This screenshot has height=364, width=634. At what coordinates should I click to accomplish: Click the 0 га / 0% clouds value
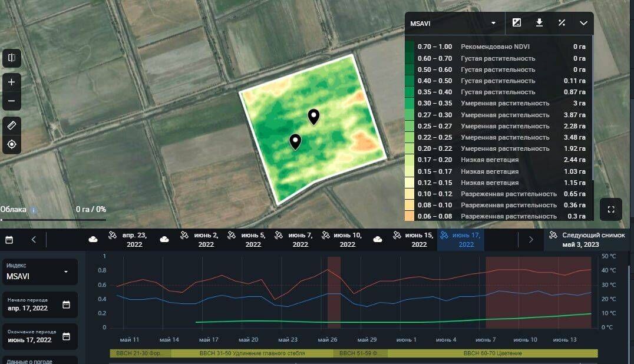(91, 209)
